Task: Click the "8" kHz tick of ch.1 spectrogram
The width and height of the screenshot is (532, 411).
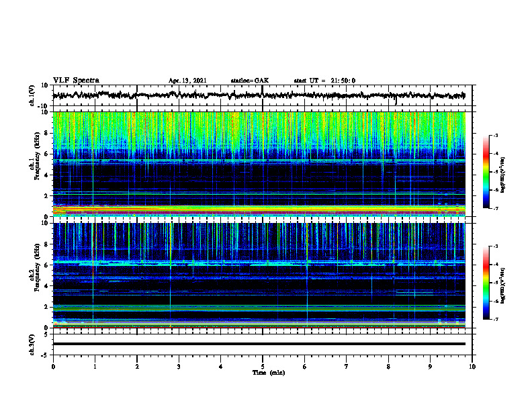Action: [x=48, y=133]
